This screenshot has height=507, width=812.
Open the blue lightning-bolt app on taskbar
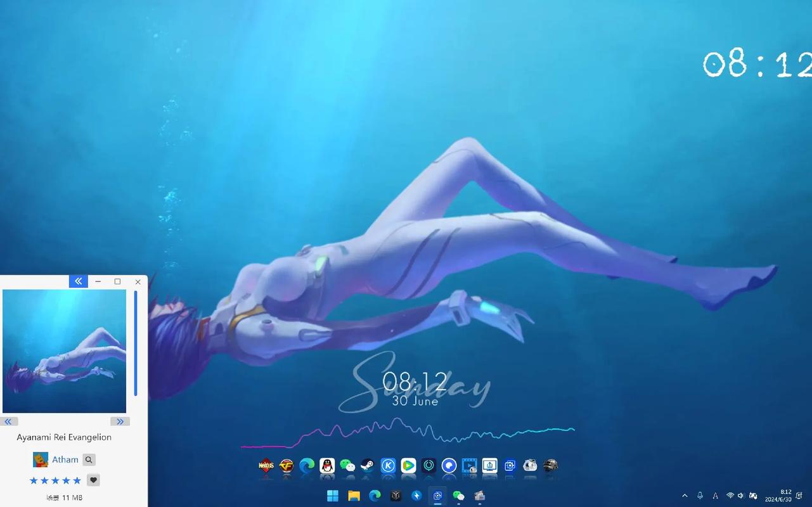click(x=416, y=496)
